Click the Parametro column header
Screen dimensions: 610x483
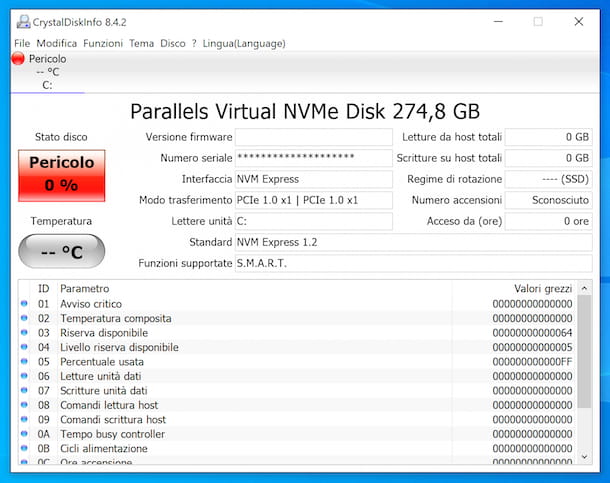pyautogui.click(x=85, y=288)
